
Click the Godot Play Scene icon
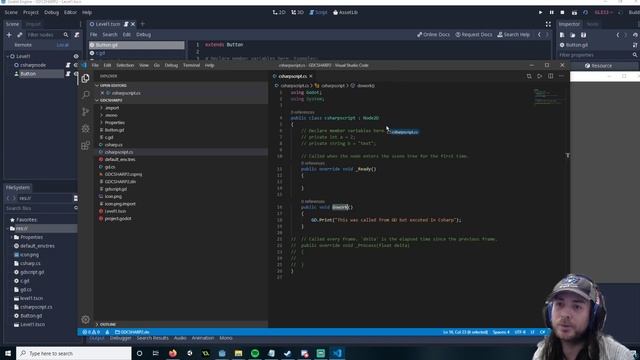coord(574,13)
